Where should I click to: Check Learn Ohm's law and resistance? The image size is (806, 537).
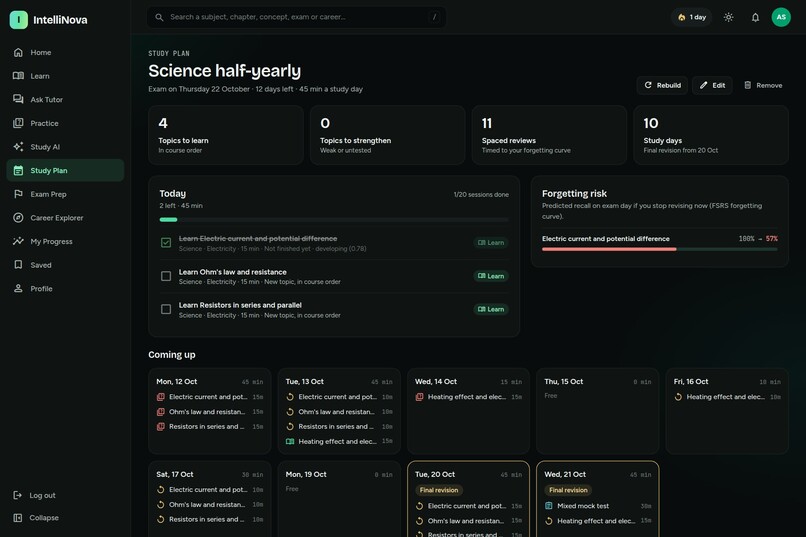pos(166,276)
